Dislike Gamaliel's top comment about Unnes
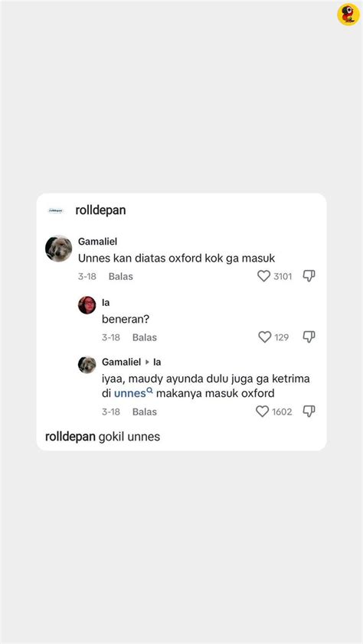The image size is (363, 644). click(x=309, y=276)
